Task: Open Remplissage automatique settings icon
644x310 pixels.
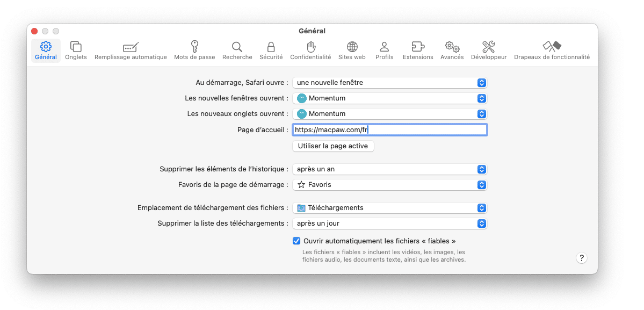Action: tap(131, 47)
